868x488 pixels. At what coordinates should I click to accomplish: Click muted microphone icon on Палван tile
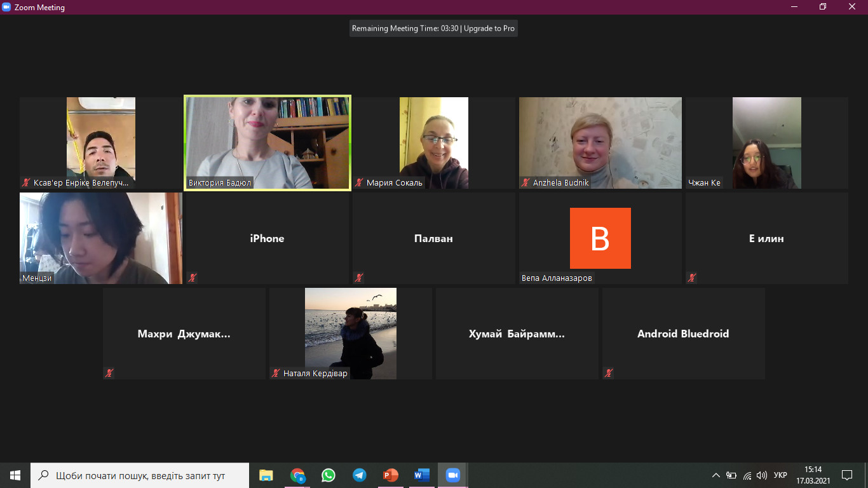(x=359, y=278)
